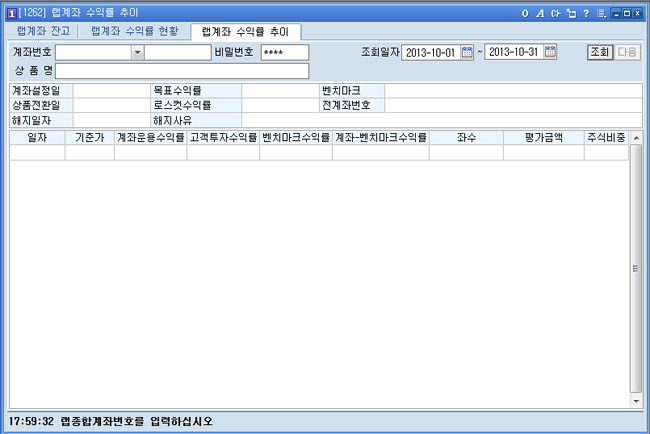
Task: Select the 랩계좌 수익률 추이 tab
Action: pyautogui.click(x=244, y=32)
